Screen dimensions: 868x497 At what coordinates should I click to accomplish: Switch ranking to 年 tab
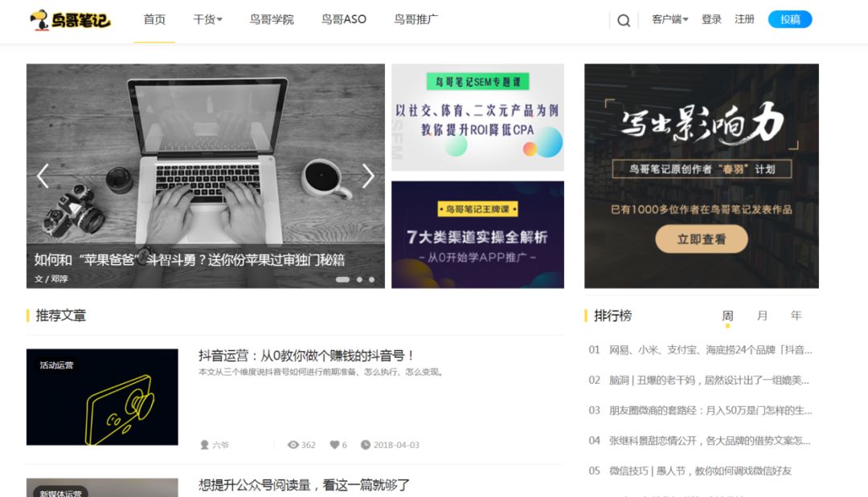(x=796, y=316)
